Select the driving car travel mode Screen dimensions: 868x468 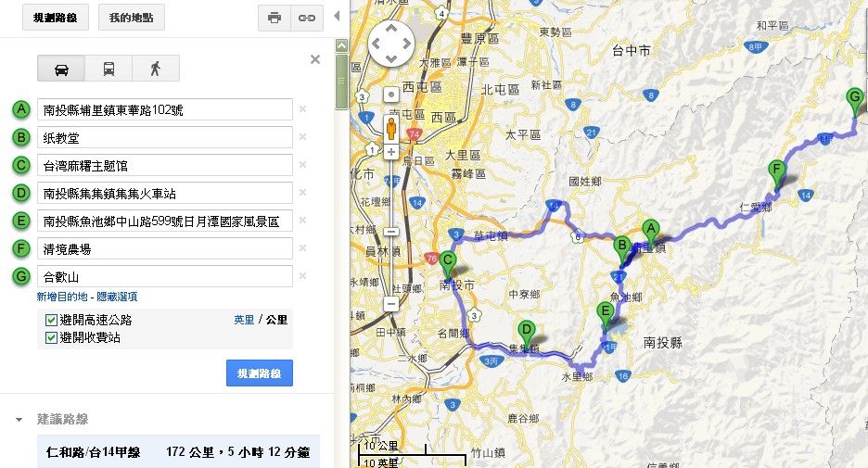61,69
